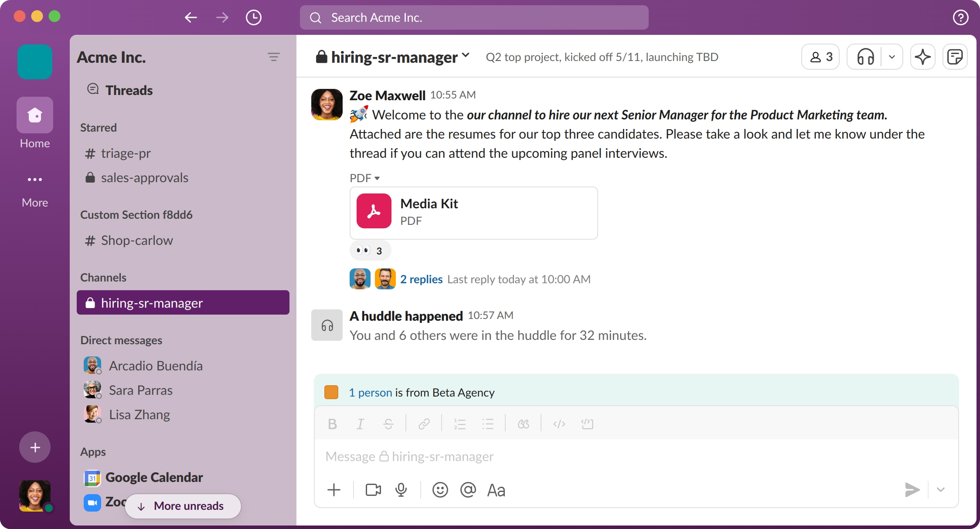Record an audio clip with the microphone icon
This screenshot has height=529, width=980.
pos(401,490)
